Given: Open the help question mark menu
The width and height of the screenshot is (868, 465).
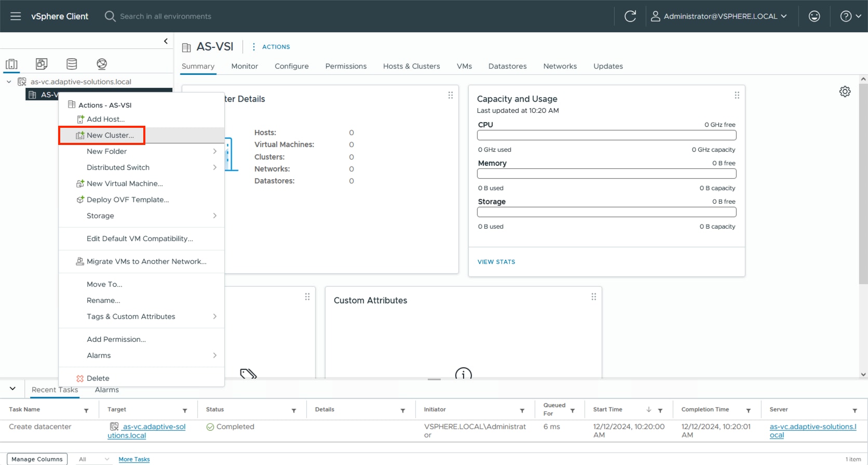Looking at the screenshot, I should [x=850, y=16].
